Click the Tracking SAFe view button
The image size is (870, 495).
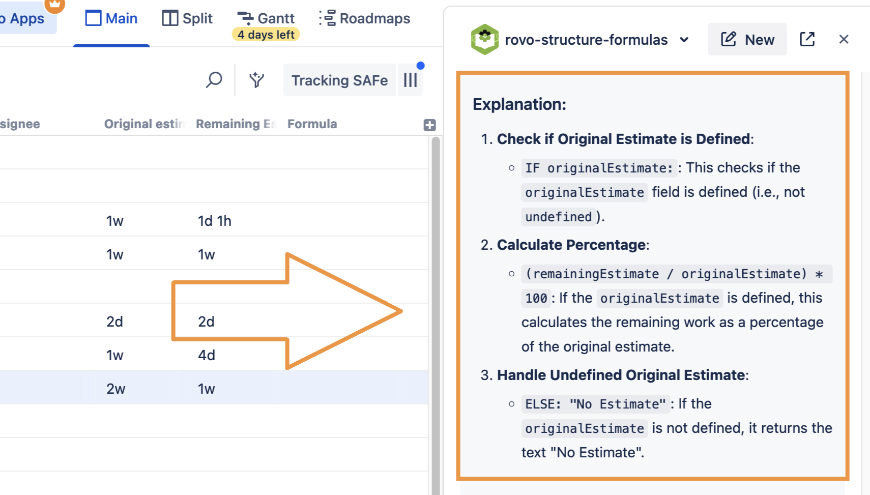339,81
